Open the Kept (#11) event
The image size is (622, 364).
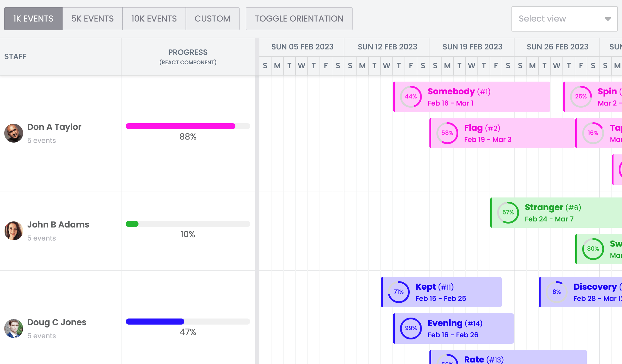441,292
